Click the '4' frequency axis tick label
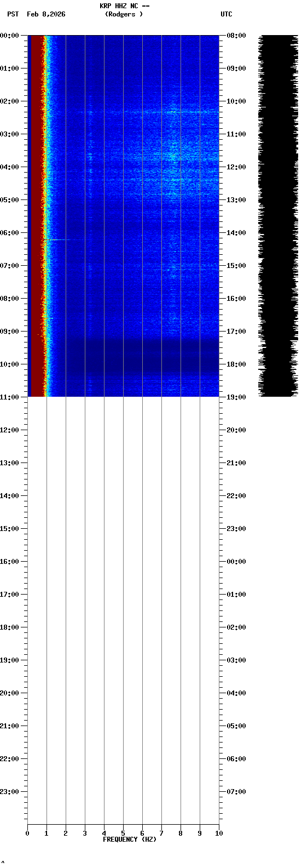This screenshot has width=302, height=868. click(104, 833)
